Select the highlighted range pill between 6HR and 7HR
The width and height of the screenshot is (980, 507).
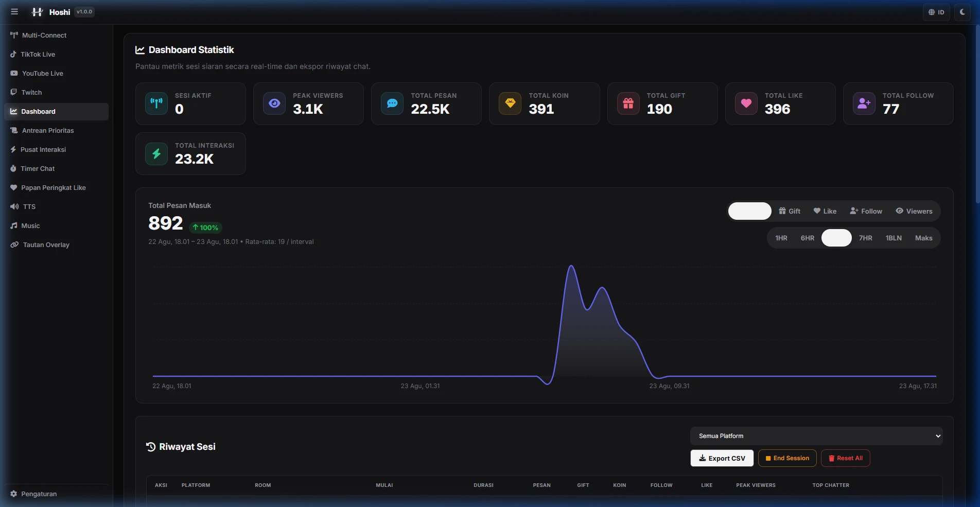[836, 238]
